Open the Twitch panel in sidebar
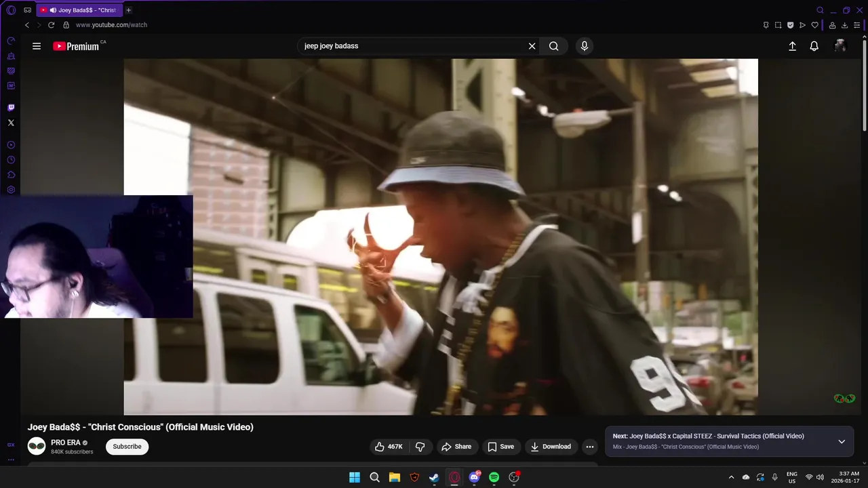This screenshot has width=868, height=488. pos(11,108)
